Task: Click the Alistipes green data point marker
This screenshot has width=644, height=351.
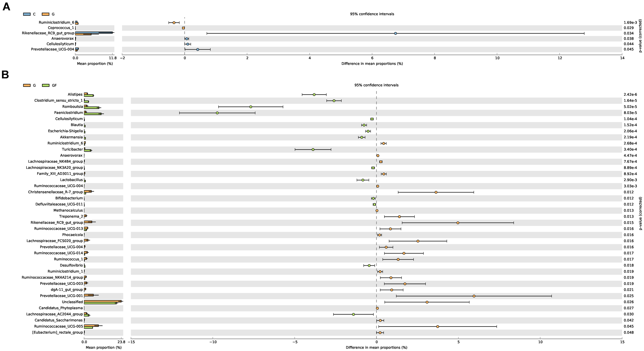Action: click(x=314, y=95)
